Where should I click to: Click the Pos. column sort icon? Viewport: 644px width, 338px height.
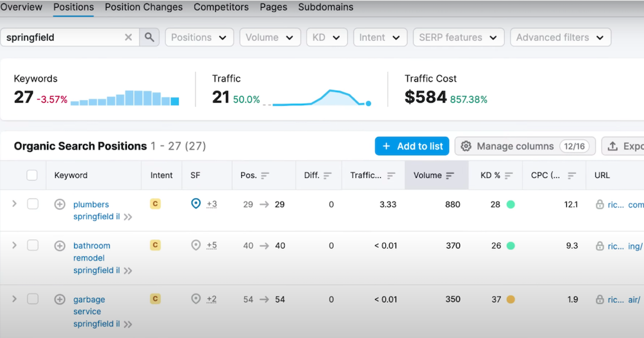click(x=264, y=176)
